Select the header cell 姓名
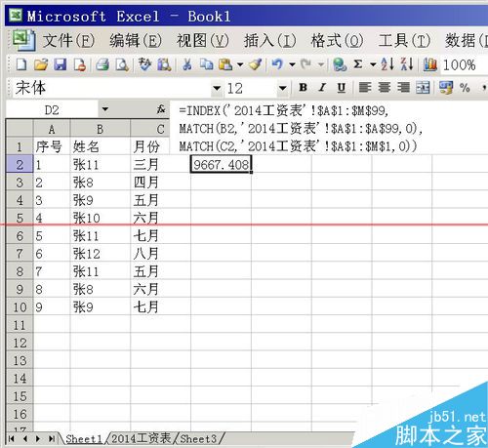Viewport: 488px width, 448px height. click(100, 146)
